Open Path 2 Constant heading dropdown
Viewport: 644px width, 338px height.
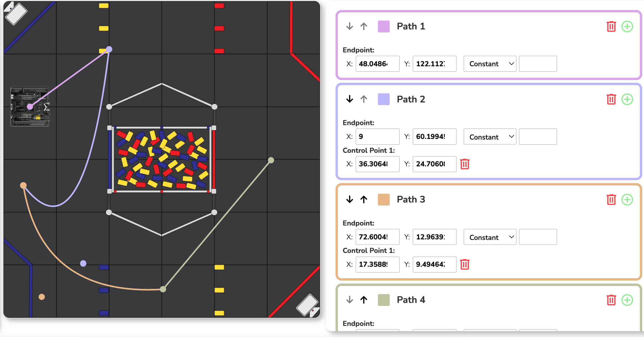pos(490,137)
